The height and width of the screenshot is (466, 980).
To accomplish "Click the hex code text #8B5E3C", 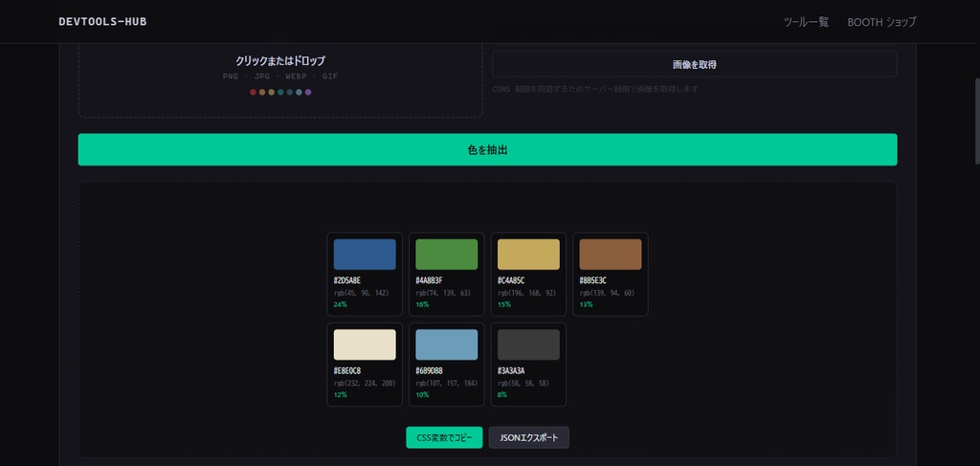I will (x=592, y=280).
